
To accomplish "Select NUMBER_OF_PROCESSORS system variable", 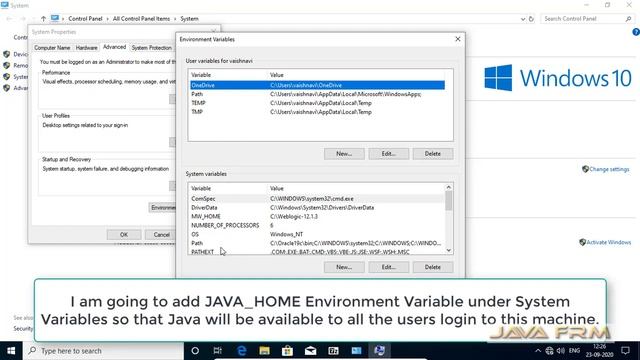I will [317, 225].
